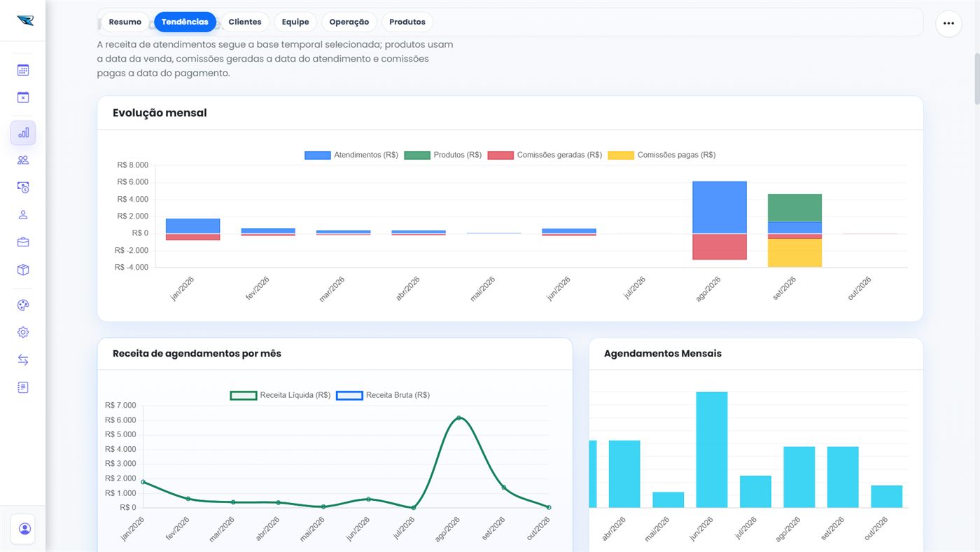Switch to the Operação tab
This screenshot has width=980, height=552.
pyautogui.click(x=349, y=22)
